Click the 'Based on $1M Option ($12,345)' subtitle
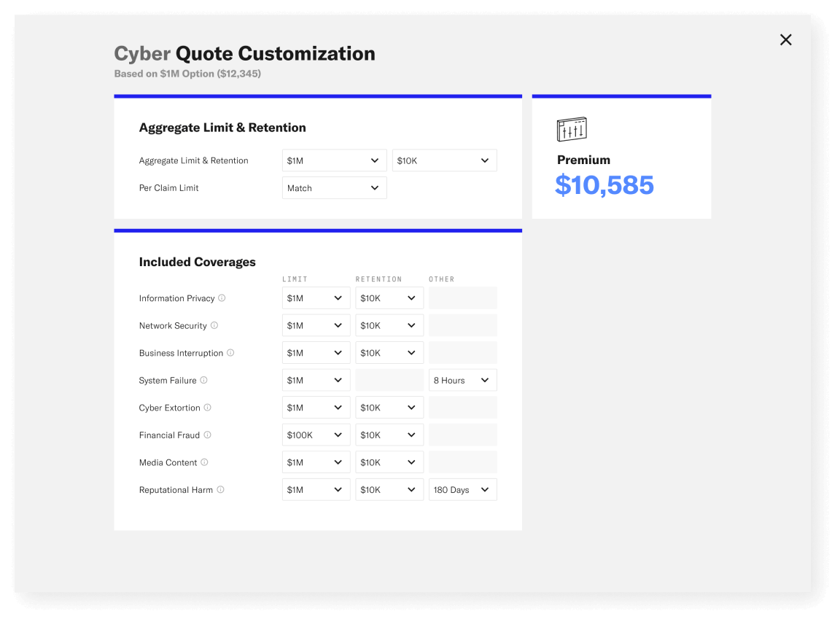The height and width of the screenshot is (622, 840). click(187, 74)
